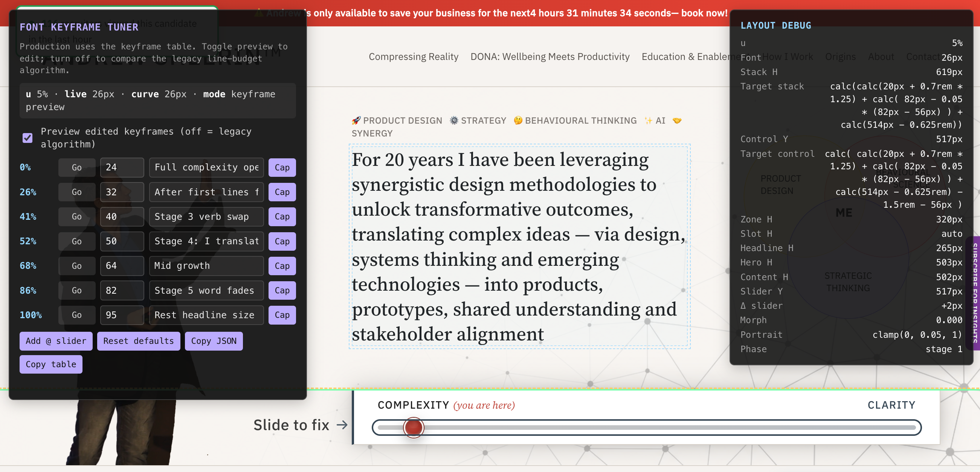Click the 'COMPLEXITY' slider label
The width and height of the screenshot is (980, 472).
point(414,405)
